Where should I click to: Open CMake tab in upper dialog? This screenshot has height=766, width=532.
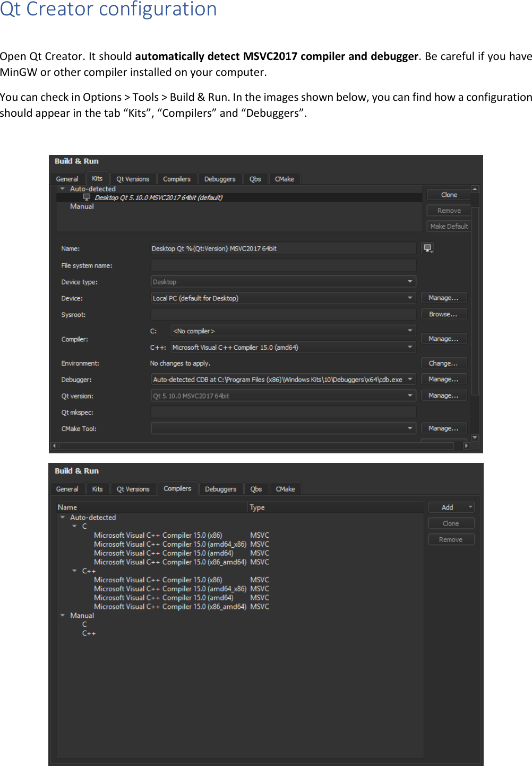coord(285,179)
